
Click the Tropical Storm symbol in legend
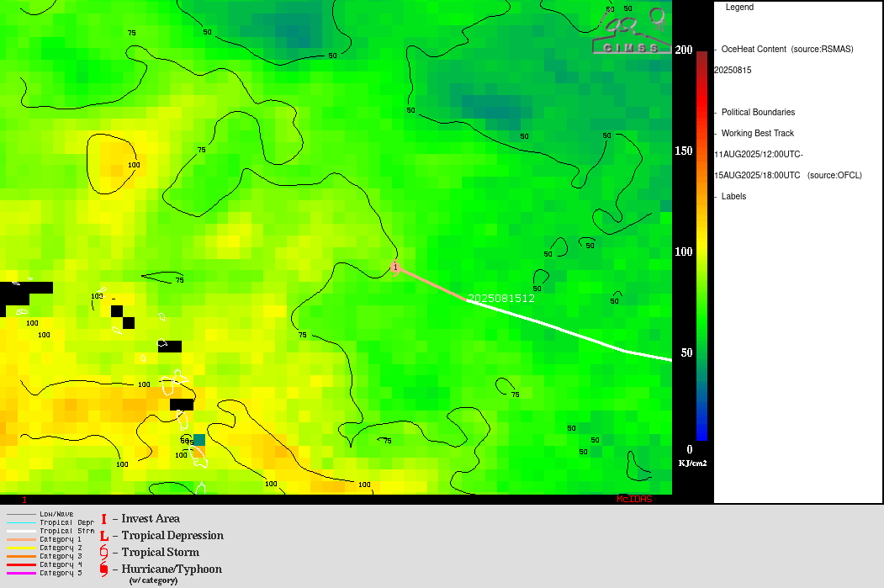tap(103, 553)
